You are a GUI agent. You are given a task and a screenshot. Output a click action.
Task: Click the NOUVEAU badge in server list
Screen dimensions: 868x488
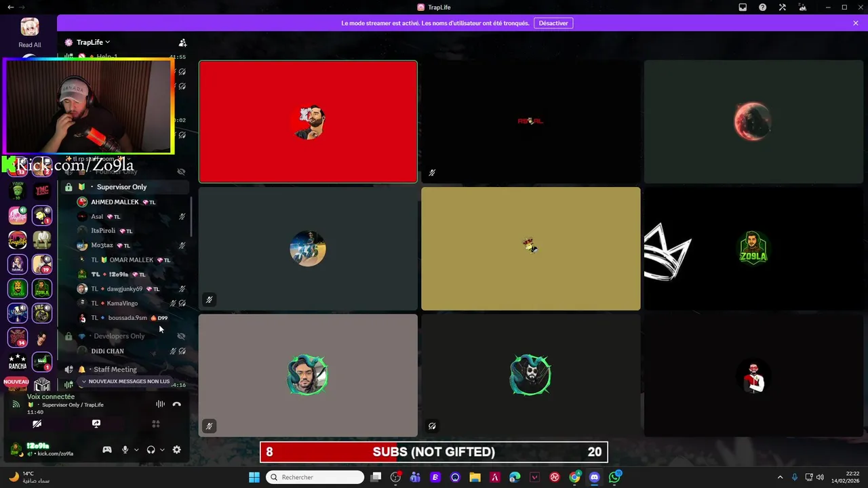[16, 382]
